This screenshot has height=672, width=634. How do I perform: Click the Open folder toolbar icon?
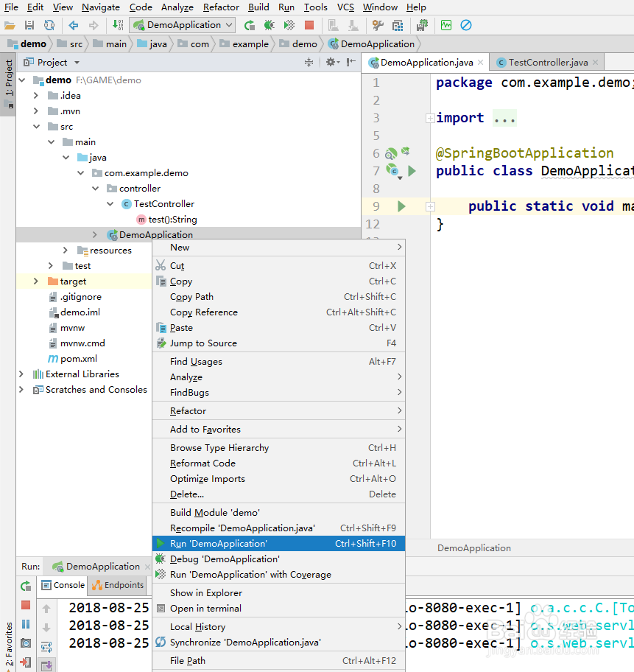pyautogui.click(x=10, y=25)
